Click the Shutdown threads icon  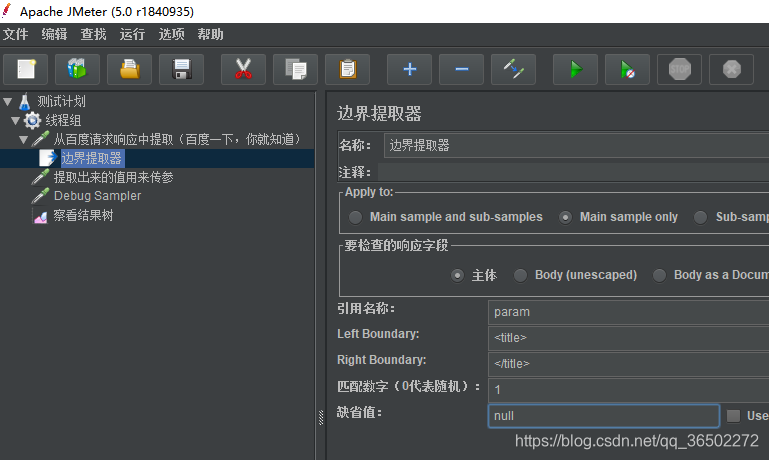click(x=731, y=69)
